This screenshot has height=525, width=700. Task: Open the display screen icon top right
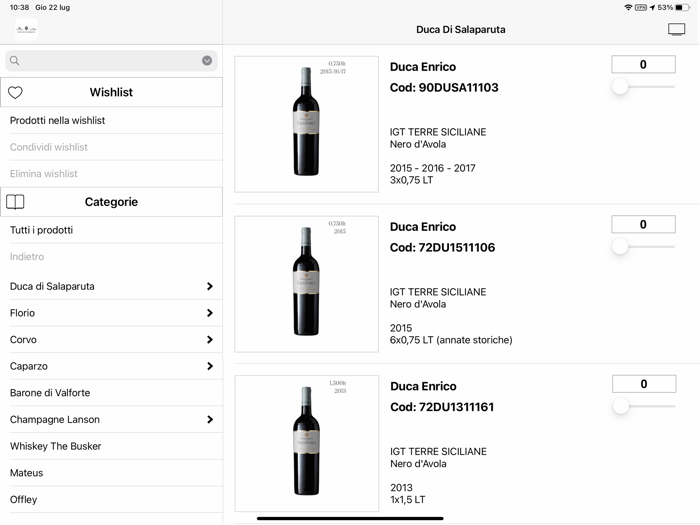click(677, 30)
